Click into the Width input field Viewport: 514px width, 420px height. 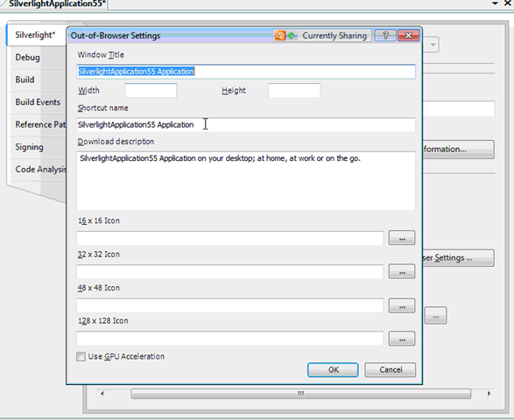151,90
